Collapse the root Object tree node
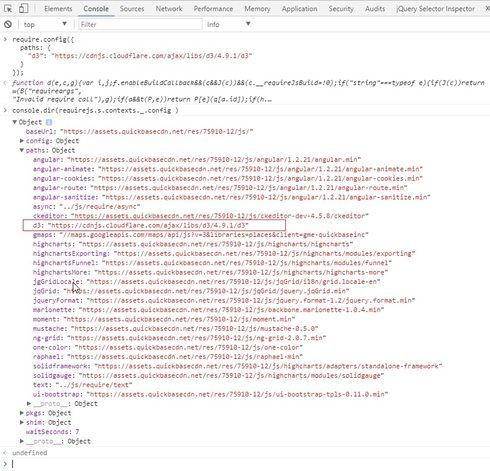The width and height of the screenshot is (490, 471). click(x=15, y=122)
